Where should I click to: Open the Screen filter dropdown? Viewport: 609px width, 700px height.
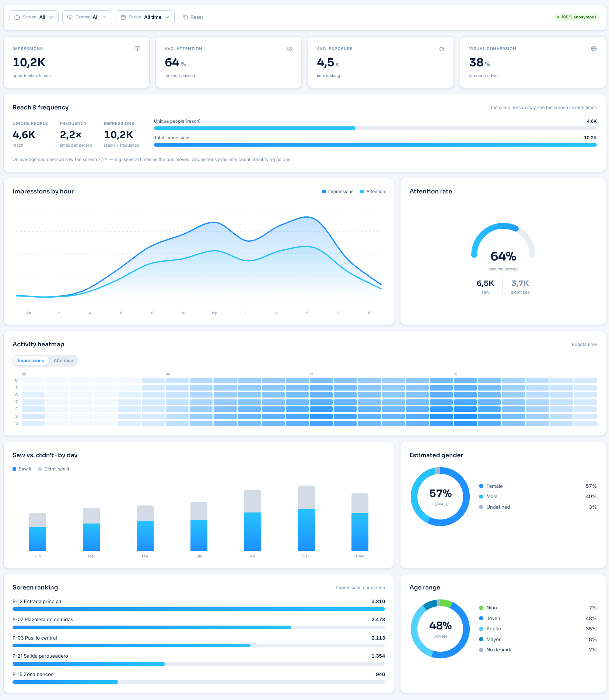(34, 17)
